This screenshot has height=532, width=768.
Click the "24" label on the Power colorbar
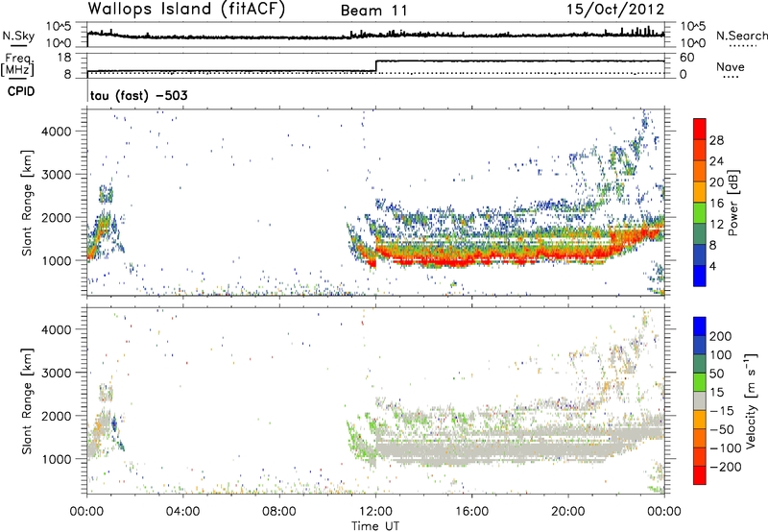[716, 161]
